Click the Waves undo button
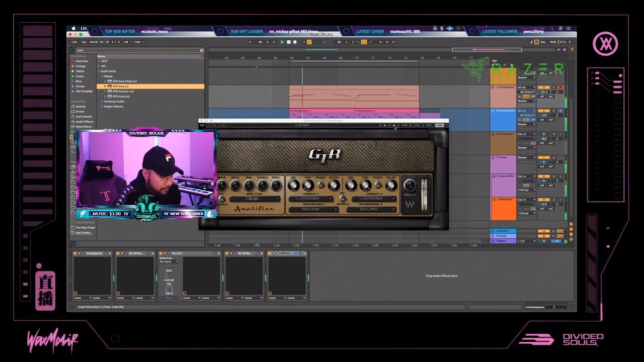 click(211, 125)
